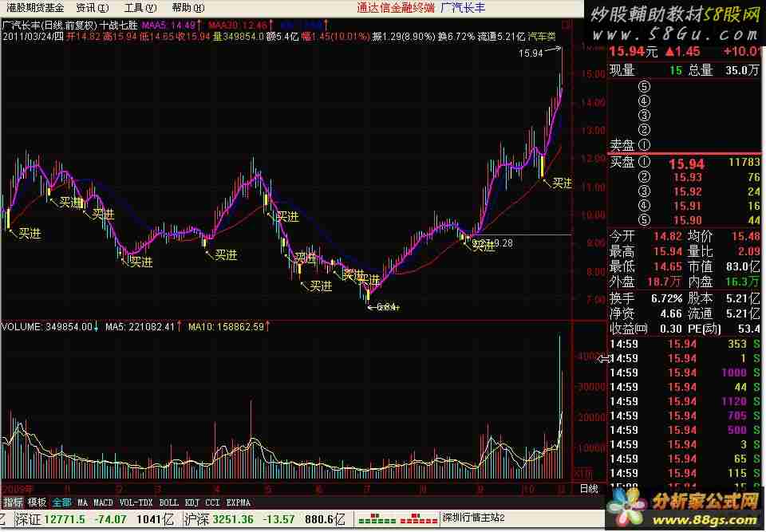This screenshot has width=766, height=532.
Task: Click the tick row with volume 705
Action: (x=685, y=416)
